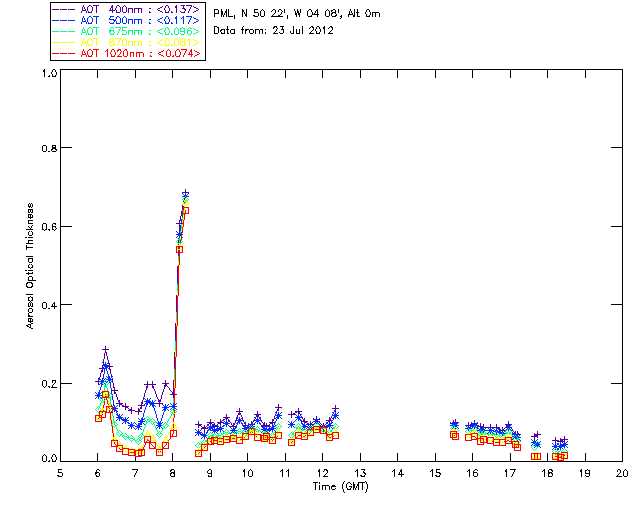Click the 0.6 y-axis tick label
Image resolution: width=640 pixels, height=512 pixels.
coord(49,227)
